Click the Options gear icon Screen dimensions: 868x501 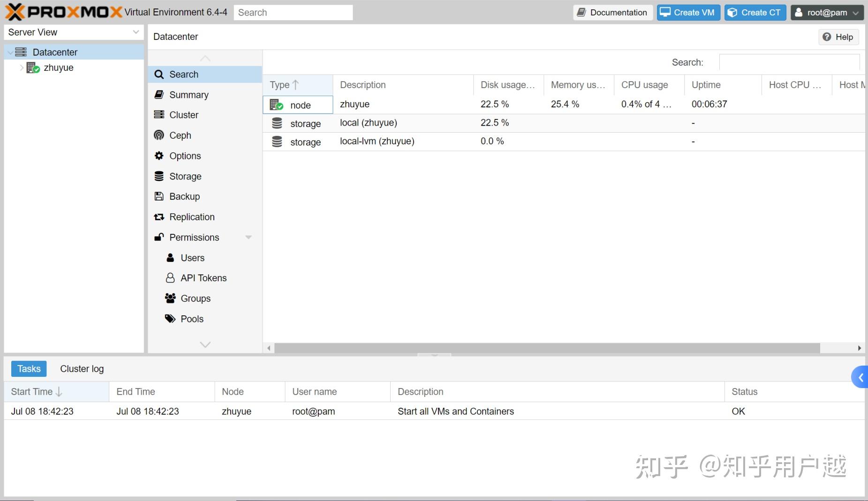tap(159, 156)
